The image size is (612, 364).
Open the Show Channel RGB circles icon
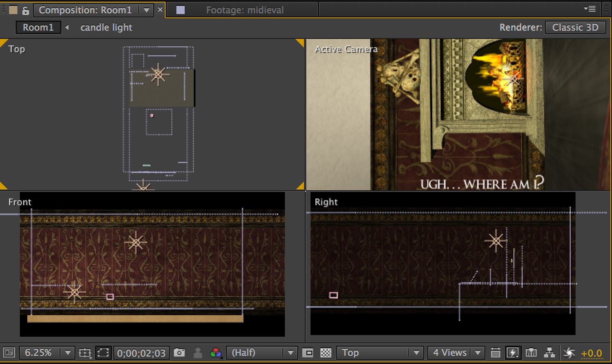(x=216, y=353)
